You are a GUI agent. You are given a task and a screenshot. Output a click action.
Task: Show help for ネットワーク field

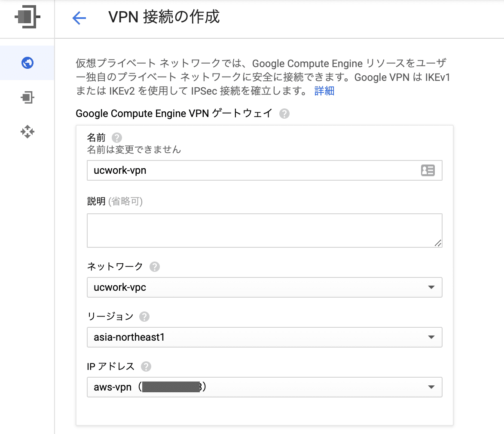(x=154, y=267)
